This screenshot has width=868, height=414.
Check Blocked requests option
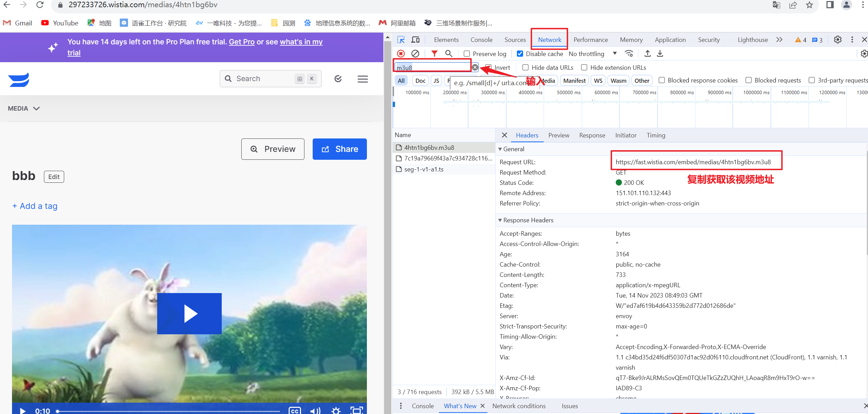point(749,80)
